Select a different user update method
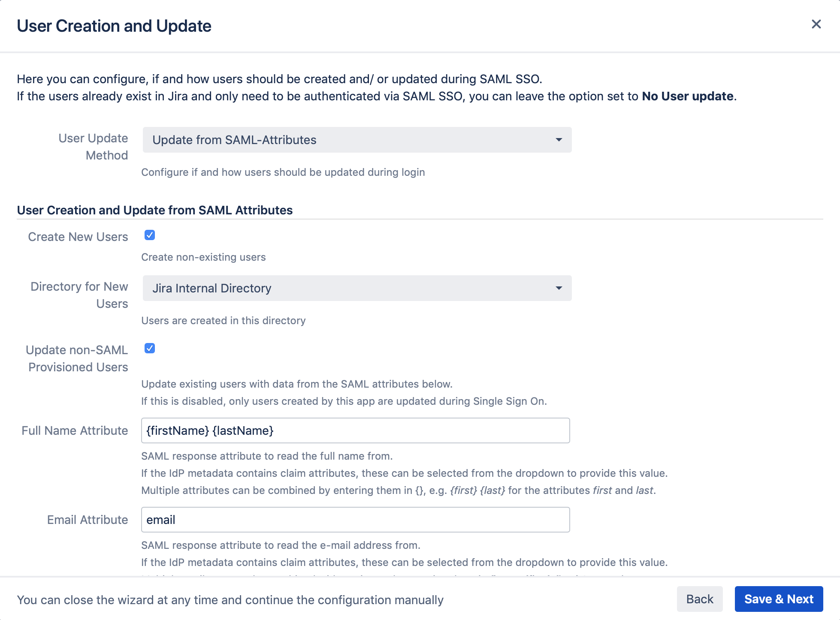840x620 pixels. tap(356, 140)
